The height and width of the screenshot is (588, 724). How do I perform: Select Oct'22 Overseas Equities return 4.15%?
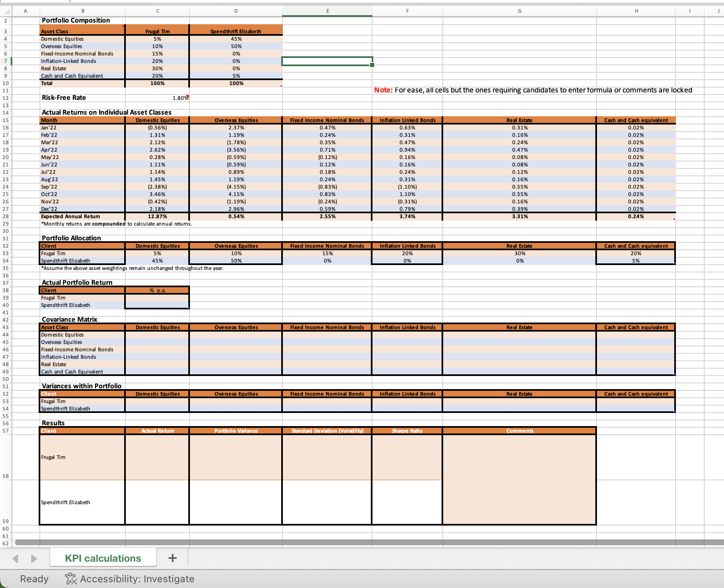pyautogui.click(x=236, y=194)
